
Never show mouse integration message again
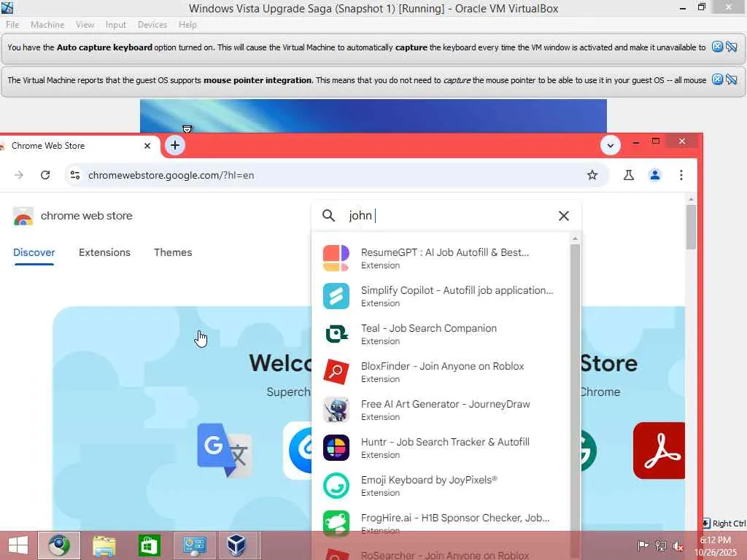[732, 79]
